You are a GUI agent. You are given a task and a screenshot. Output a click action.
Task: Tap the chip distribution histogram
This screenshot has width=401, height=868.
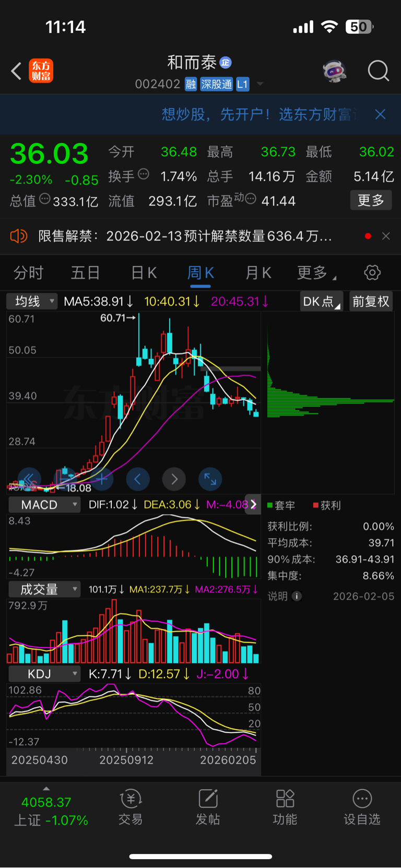pos(330,402)
